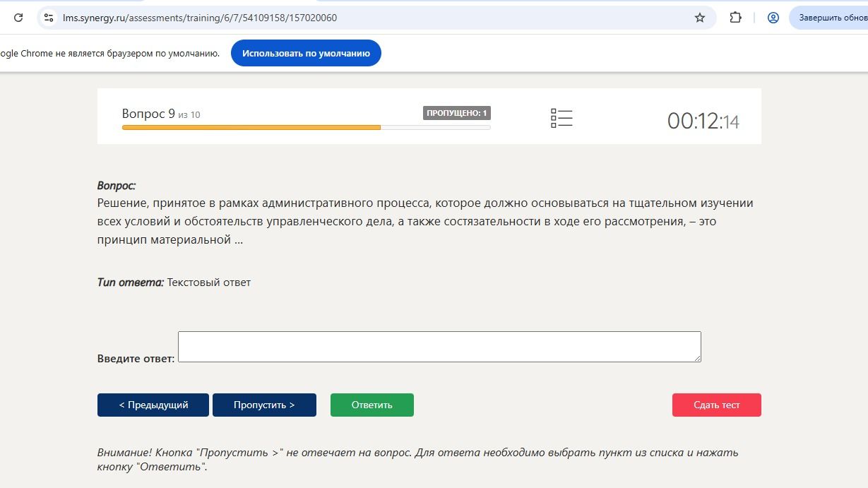Viewport: 868px width, 488px height.
Task: Reload the page with the refresh icon
Action: pos(18,18)
